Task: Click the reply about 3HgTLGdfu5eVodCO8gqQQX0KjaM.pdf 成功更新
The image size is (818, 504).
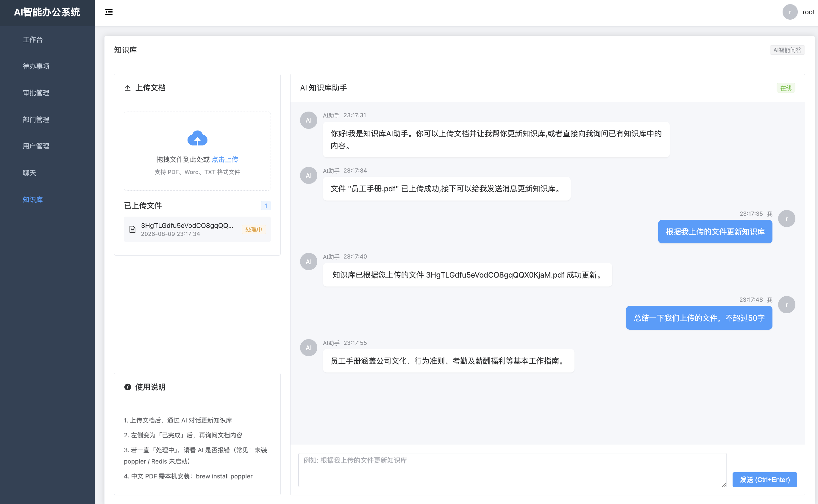Action: pos(467,275)
